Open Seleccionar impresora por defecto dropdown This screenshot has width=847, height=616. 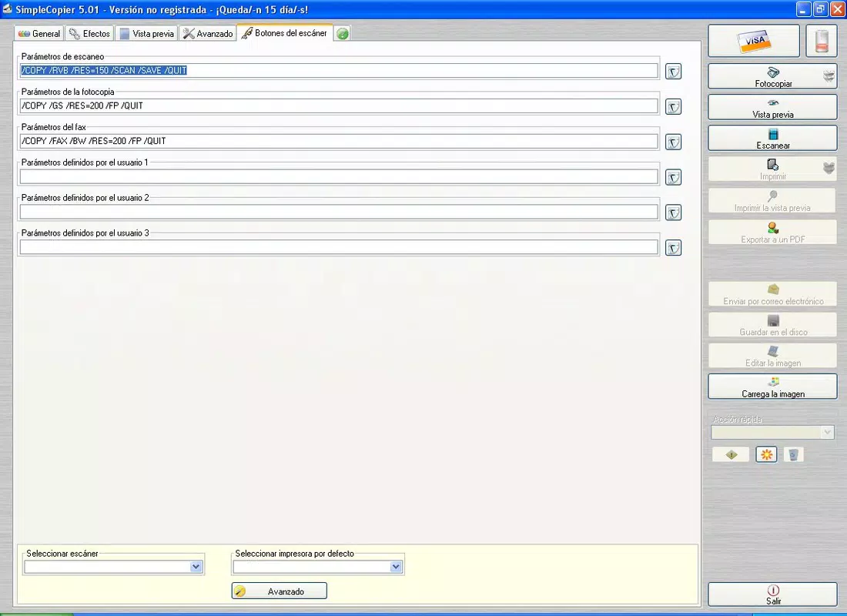pyautogui.click(x=396, y=567)
